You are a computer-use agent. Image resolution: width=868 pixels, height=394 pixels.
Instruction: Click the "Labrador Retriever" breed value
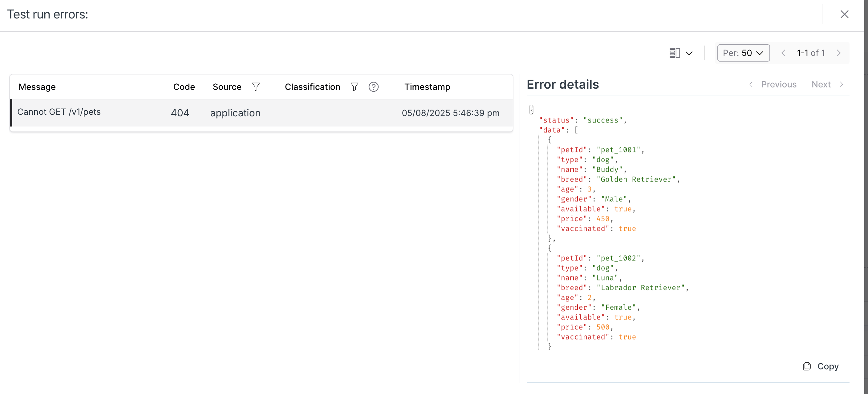[640, 287]
